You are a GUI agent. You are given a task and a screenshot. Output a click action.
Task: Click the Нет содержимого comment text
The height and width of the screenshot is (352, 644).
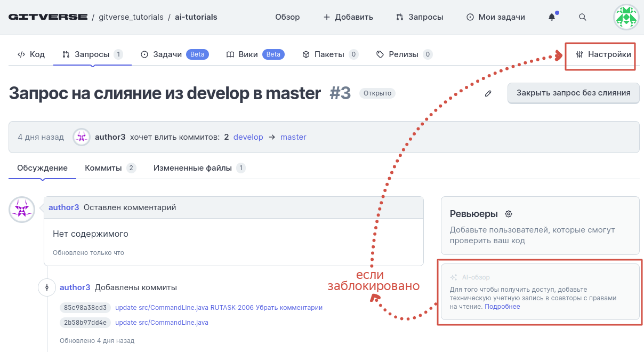pyautogui.click(x=91, y=234)
